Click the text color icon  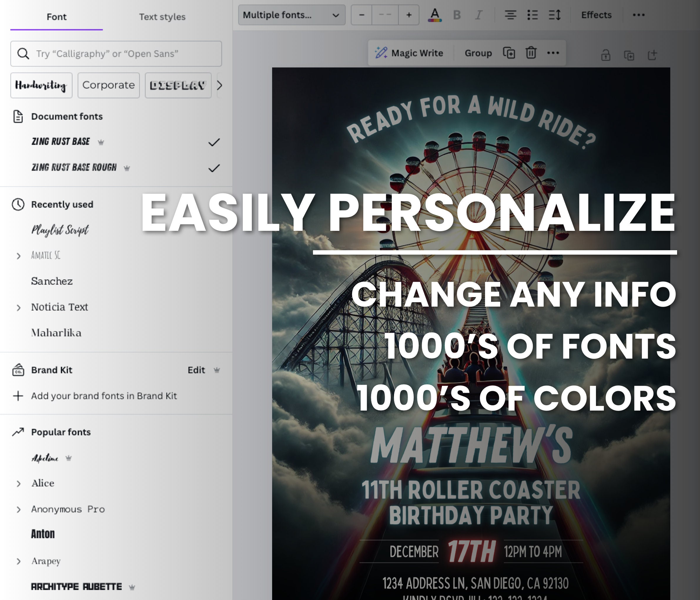(x=435, y=15)
